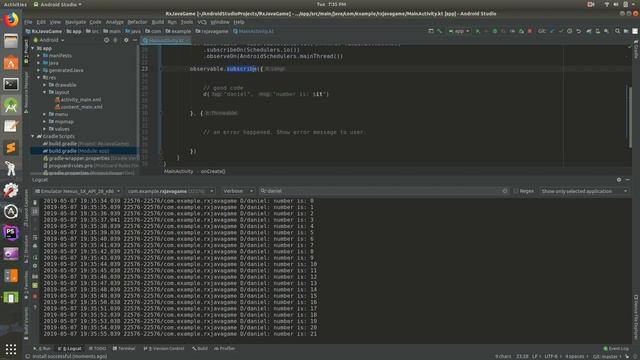
Task: Click the Git commit checkmark icon
Action: point(561,31)
